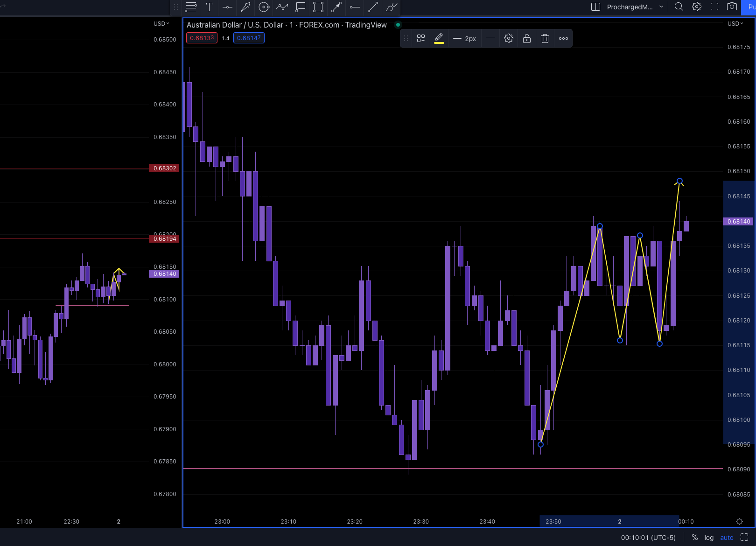
Task: Select the Text tool
Action: (x=209, y=7)
